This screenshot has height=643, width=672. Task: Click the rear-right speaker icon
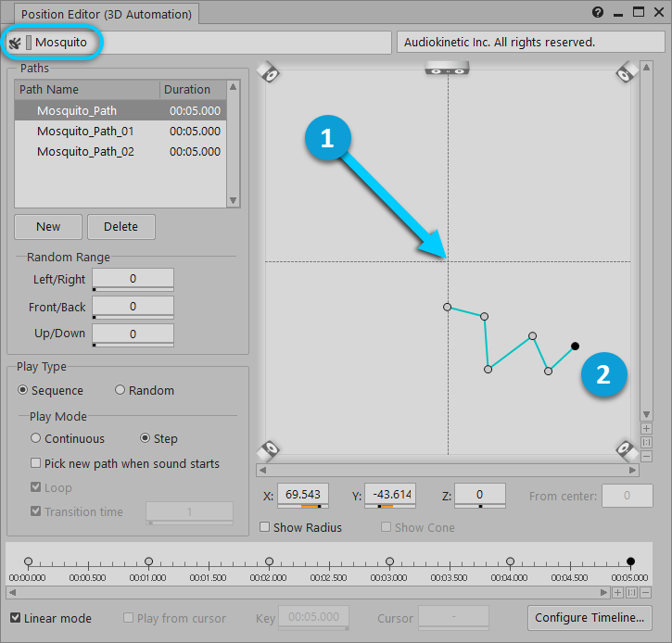coord(627,449)
